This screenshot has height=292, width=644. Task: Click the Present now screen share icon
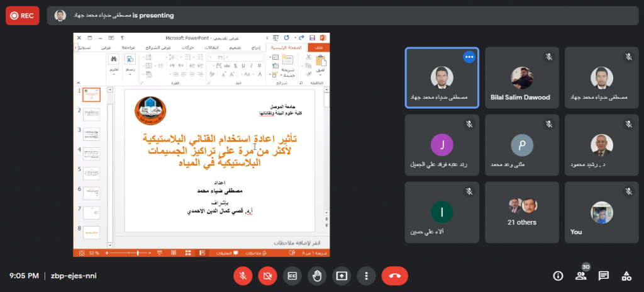[x=341, y=276]
